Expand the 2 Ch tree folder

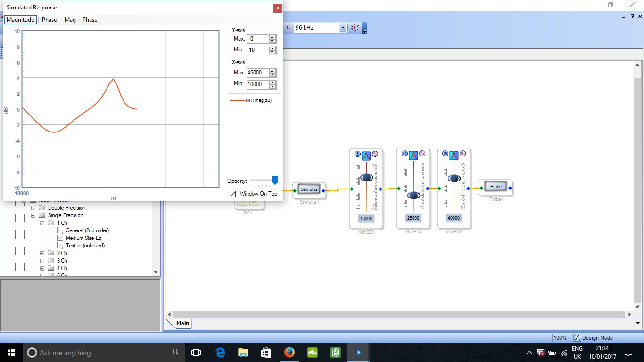click(x=42, y=253)
